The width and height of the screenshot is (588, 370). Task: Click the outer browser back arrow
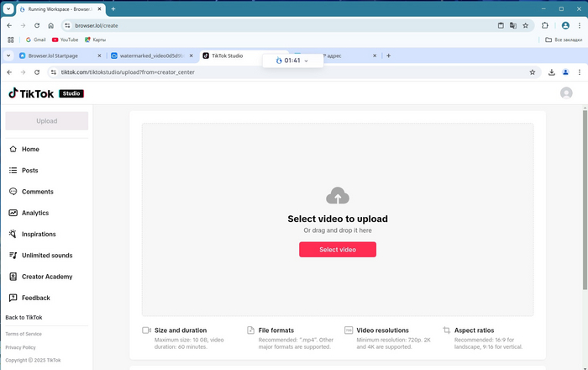click(x=9, y=25)
